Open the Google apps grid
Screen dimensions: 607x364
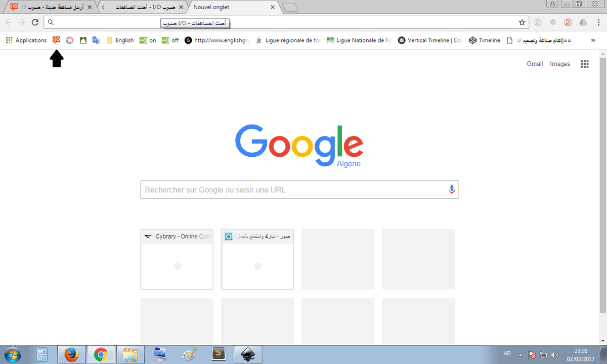[x=585, y=64]
